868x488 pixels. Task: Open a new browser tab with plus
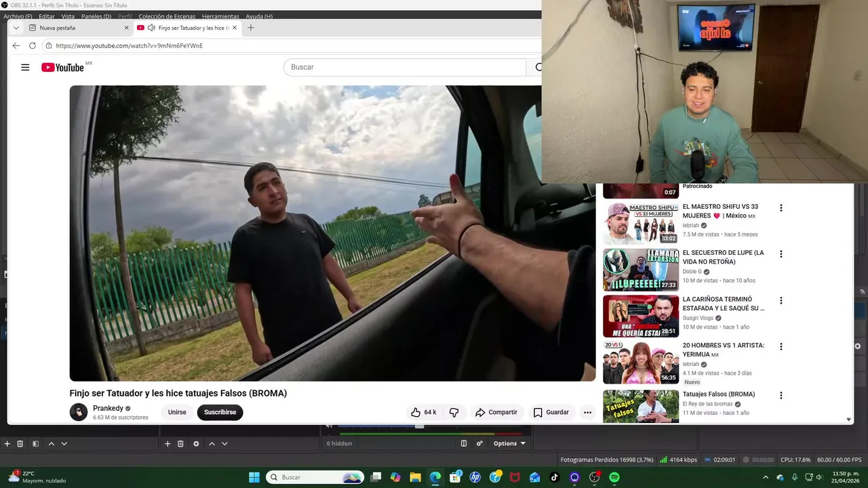click(x=251, y=28)
